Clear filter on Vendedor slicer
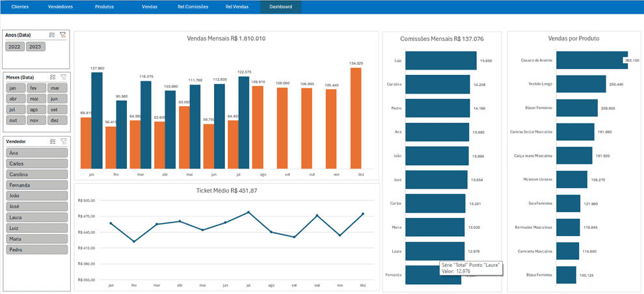The width and height of the screenshot is (644, 294). [62, 140]
